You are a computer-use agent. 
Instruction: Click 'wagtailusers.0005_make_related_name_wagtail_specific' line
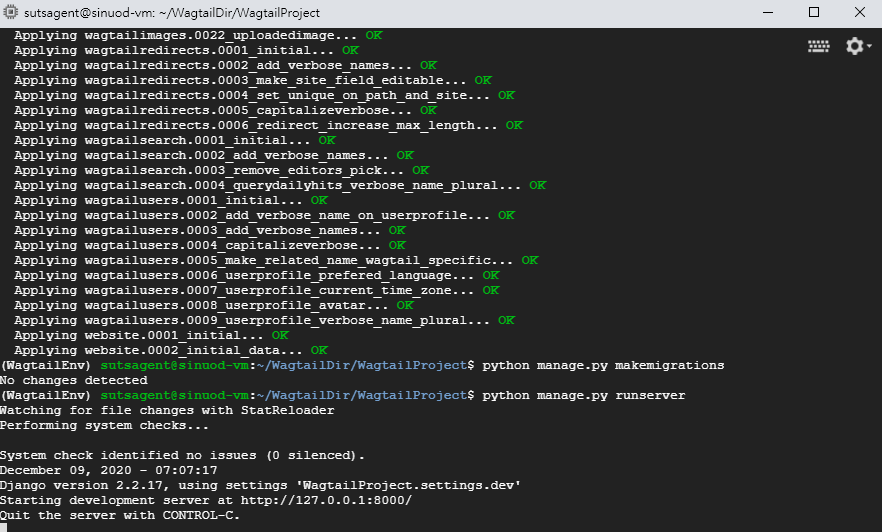tap(276, 260)
